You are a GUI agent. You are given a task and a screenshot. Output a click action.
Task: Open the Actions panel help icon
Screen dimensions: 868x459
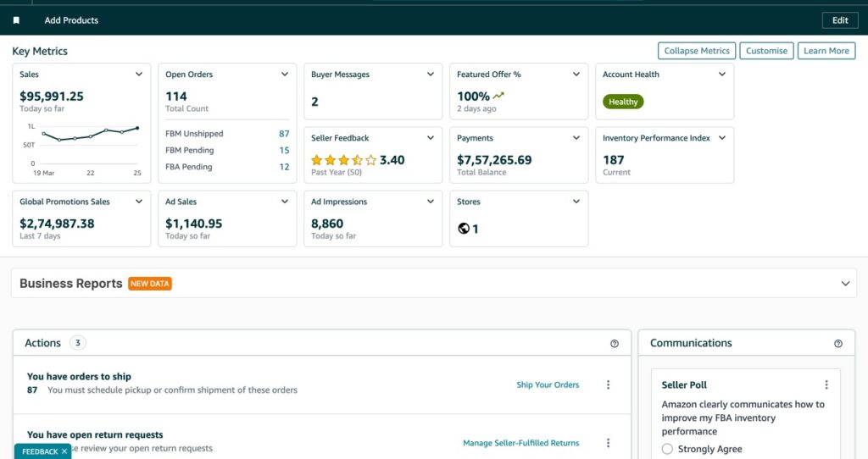coord(615,344)
